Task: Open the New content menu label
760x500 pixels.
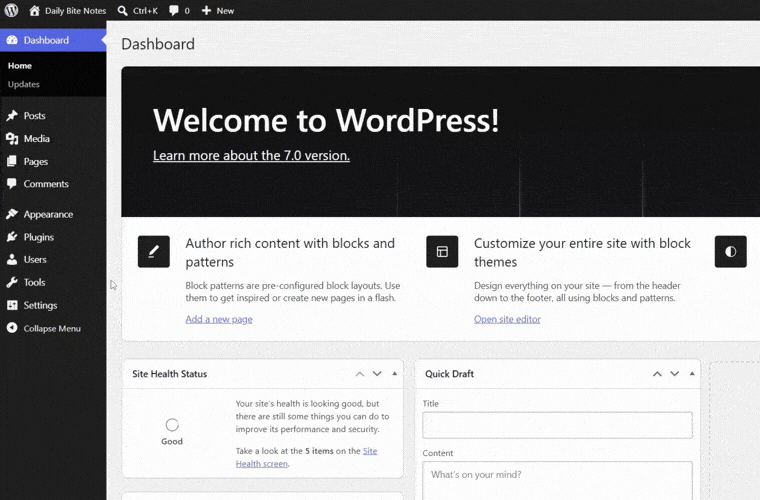Action: point(225,11)
